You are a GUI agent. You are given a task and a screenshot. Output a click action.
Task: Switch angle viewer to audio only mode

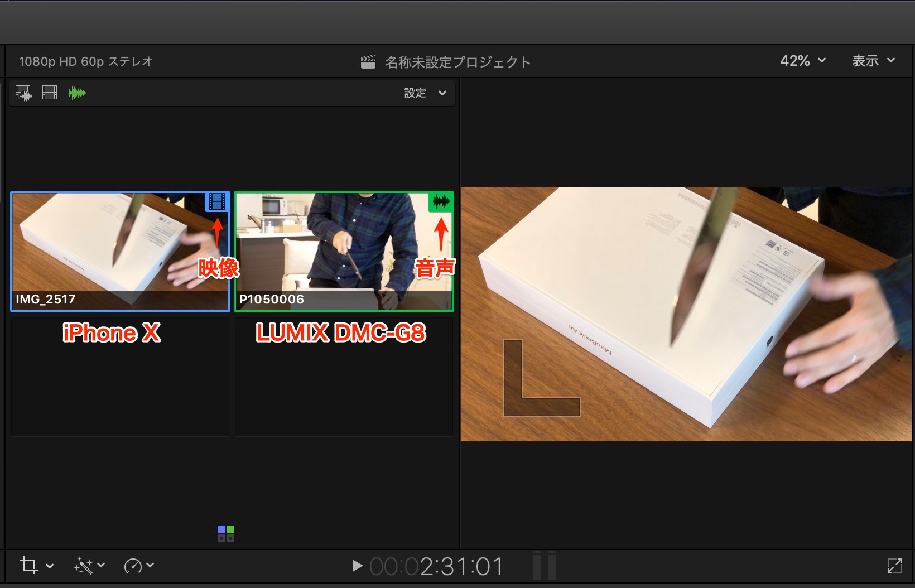(77, 93)
